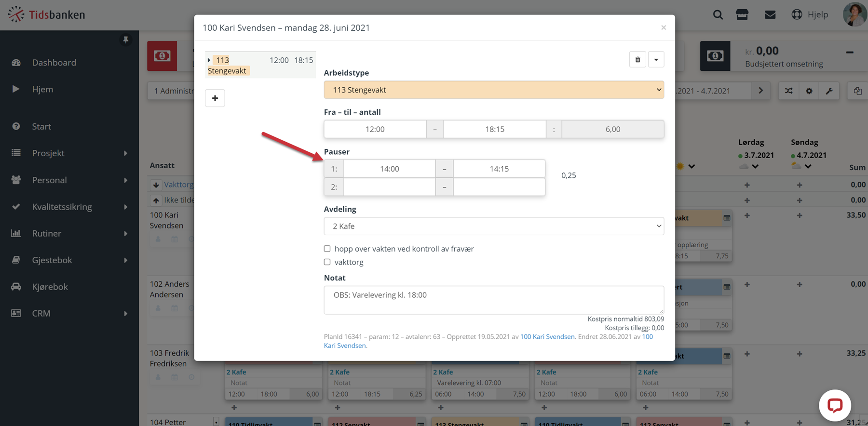Screen dimensions: 868x426
Task: Select employee 102 Anders Andersen
Action: (x=170, y=289)
